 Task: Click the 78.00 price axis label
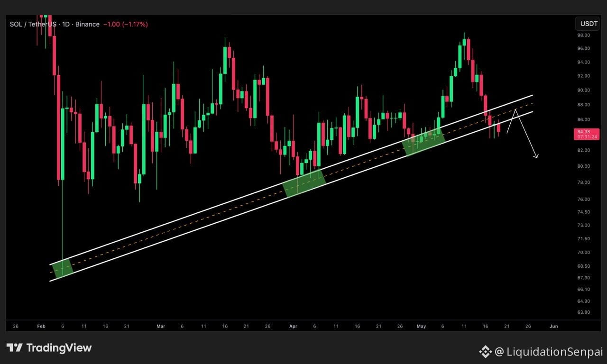[x=583, y=182]
